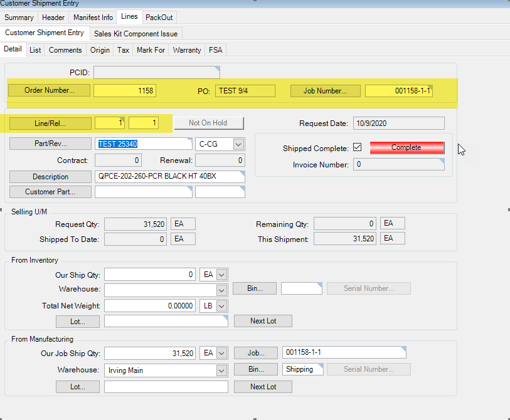510x420 pixels.
Task: Click the From Manufacturing Job field
Action: 344,352
